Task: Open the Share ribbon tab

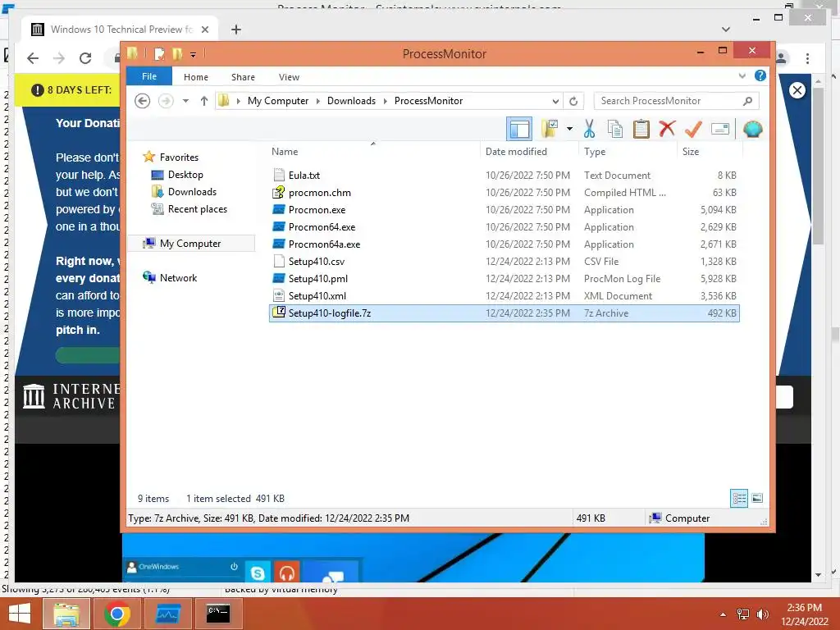Action: [x=243, y=77]
